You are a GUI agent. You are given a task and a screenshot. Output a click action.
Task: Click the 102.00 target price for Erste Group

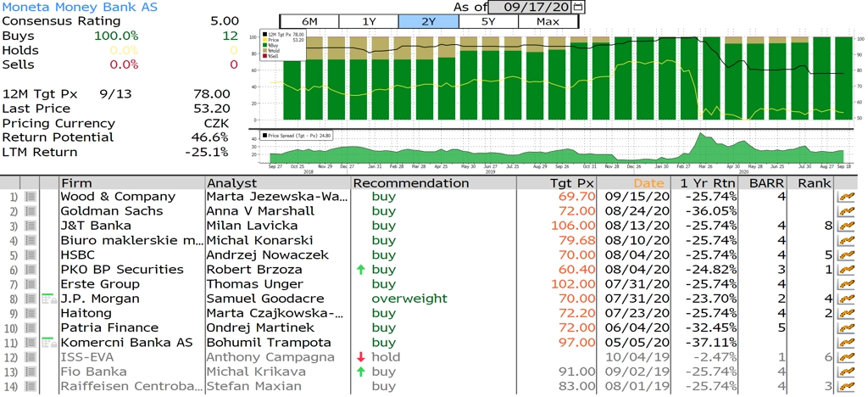tap(573, 284)
